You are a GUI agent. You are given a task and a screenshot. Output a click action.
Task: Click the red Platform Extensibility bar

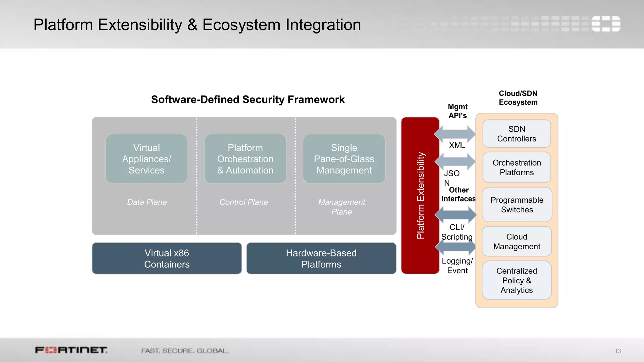click(x=420, y=195)
